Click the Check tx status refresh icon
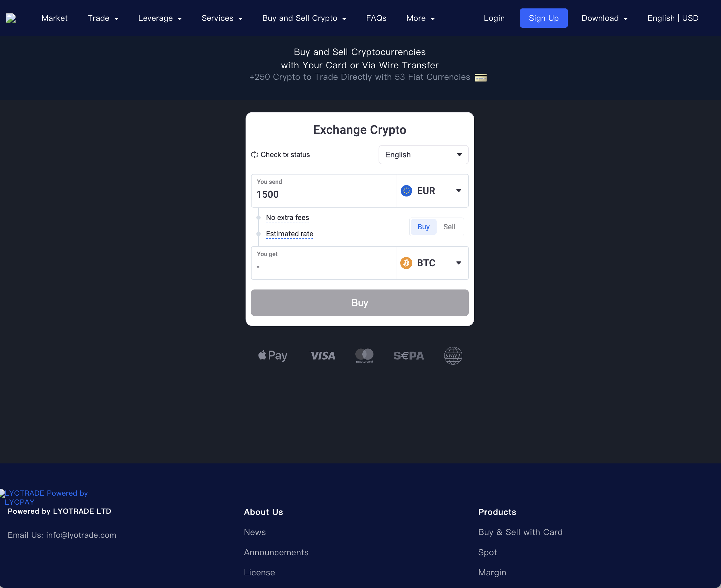Screen dimensions: 721x588 254,155
